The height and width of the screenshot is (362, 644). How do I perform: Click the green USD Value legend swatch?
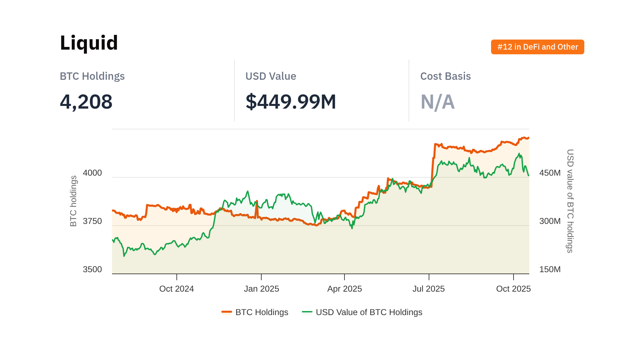click(x=307, y=312)
